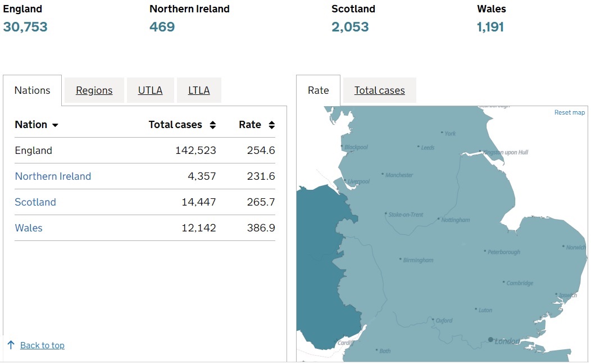
Task: Open the Scotland table link
Action: 35,202
